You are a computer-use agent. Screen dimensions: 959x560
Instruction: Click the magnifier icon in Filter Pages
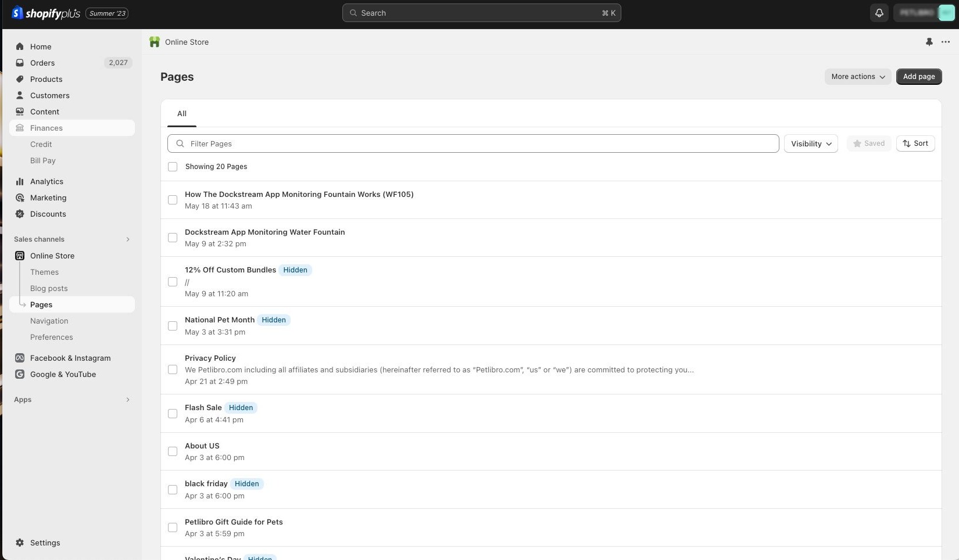180,143
